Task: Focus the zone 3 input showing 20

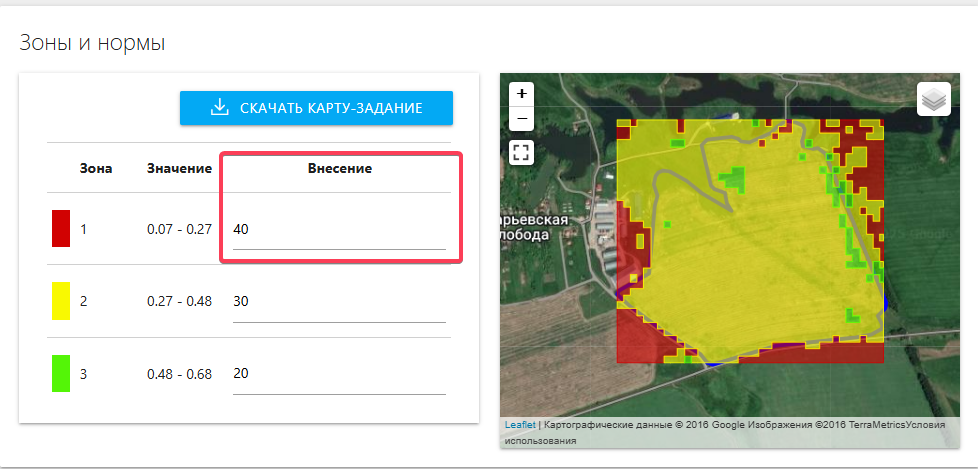Action: tap(338, 373)
